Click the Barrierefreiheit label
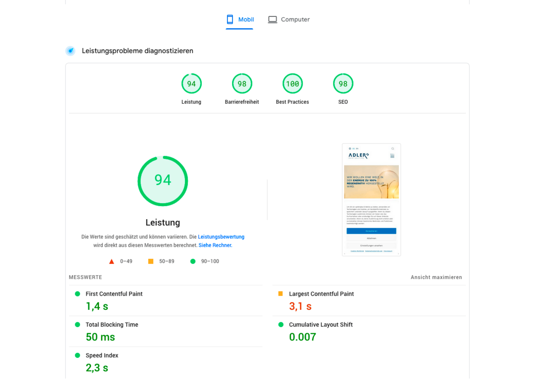Image resolution: width=537 pixels, height=392 pixels. [x=242, y=102]
